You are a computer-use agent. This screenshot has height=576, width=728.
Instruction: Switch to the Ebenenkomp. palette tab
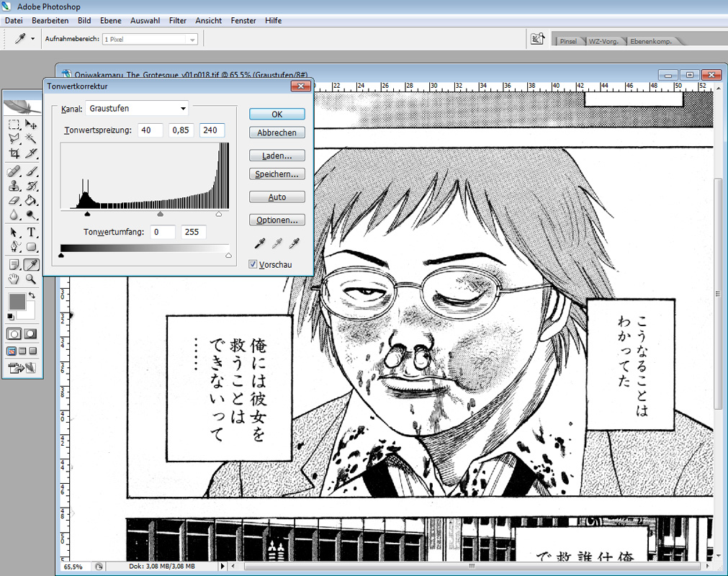coord(651,41)
